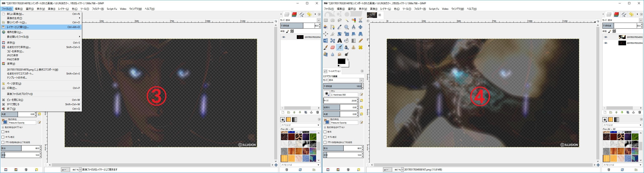
Task: Select the Rectangle Select tool in right window
Action: pos(326,20)
